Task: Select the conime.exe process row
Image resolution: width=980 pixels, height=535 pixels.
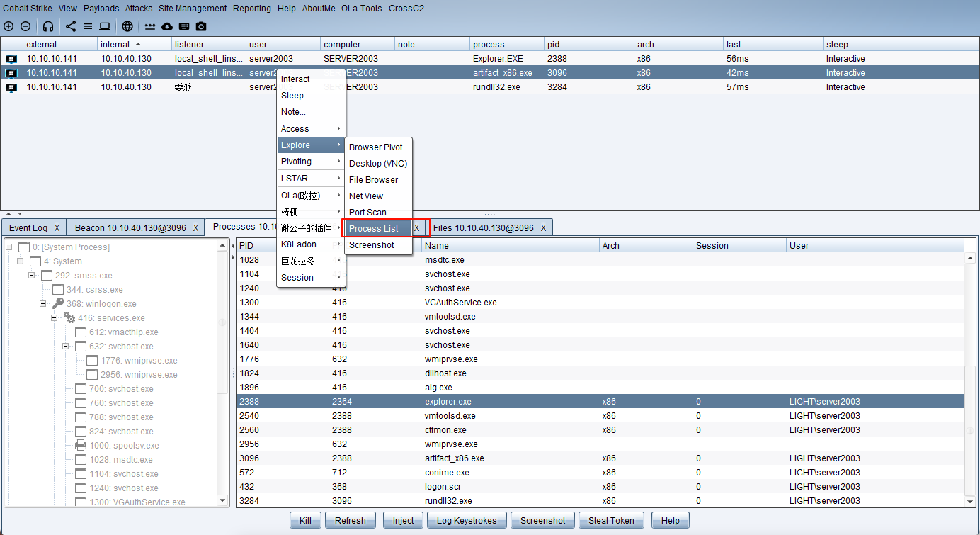Action: [600, 473]
